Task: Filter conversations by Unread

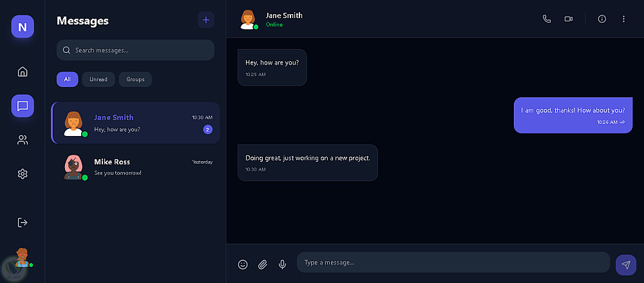Action: click(x=99, y=79)
